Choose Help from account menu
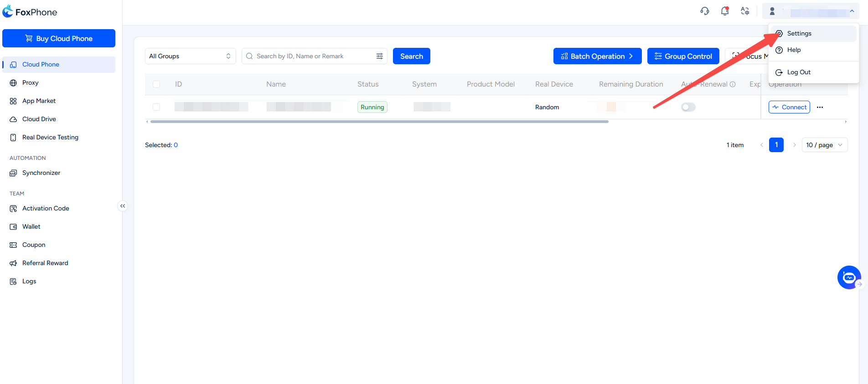The image size is (868, 384). 814,50
